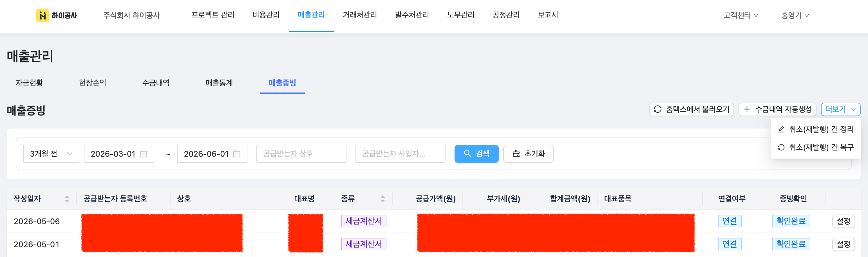Click the calendar icon in start date field
This screenshot has height=257, width=868.
(x=144, y=154)
